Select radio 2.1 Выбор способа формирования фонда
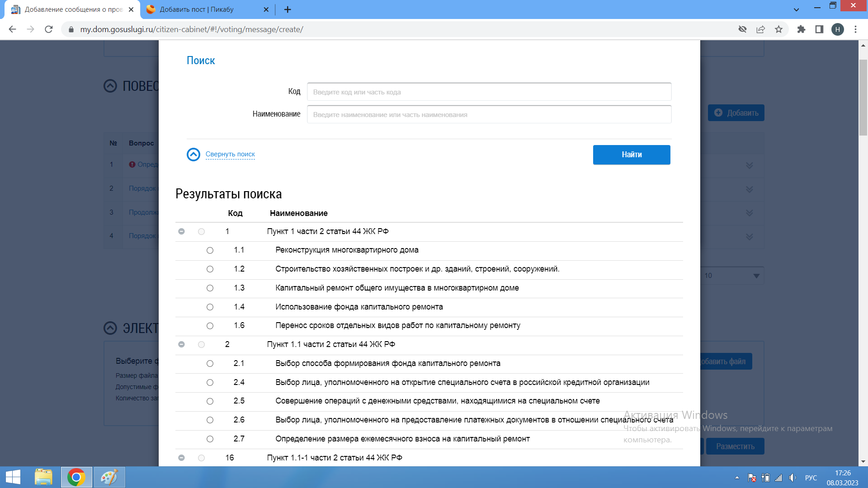 pyautogui.click(x=210, y=364)
